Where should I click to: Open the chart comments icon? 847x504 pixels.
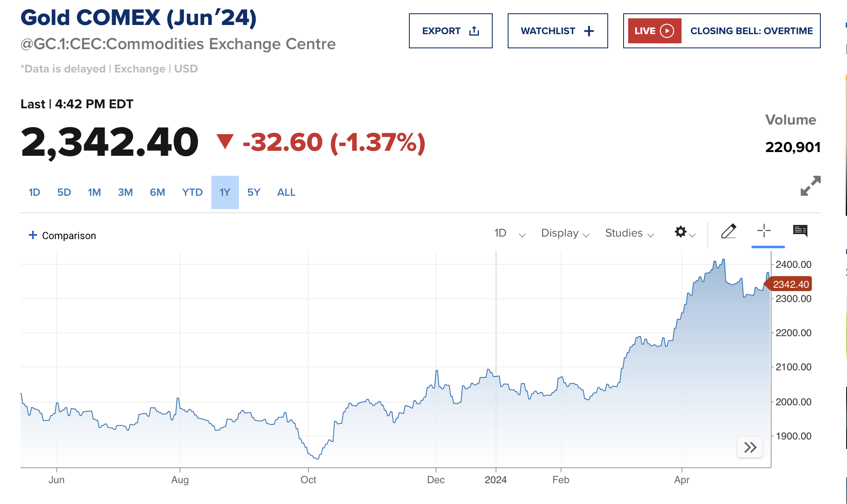tap(800, 231)
